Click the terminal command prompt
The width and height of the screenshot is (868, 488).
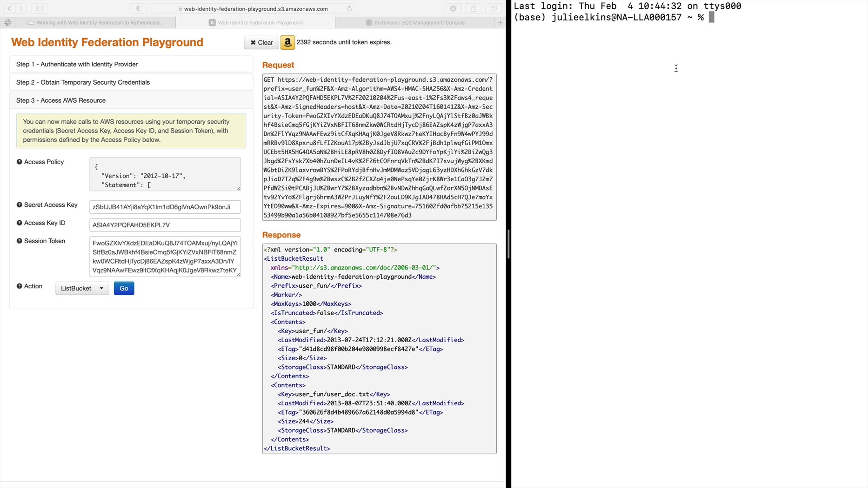click(x=614, y=17)
